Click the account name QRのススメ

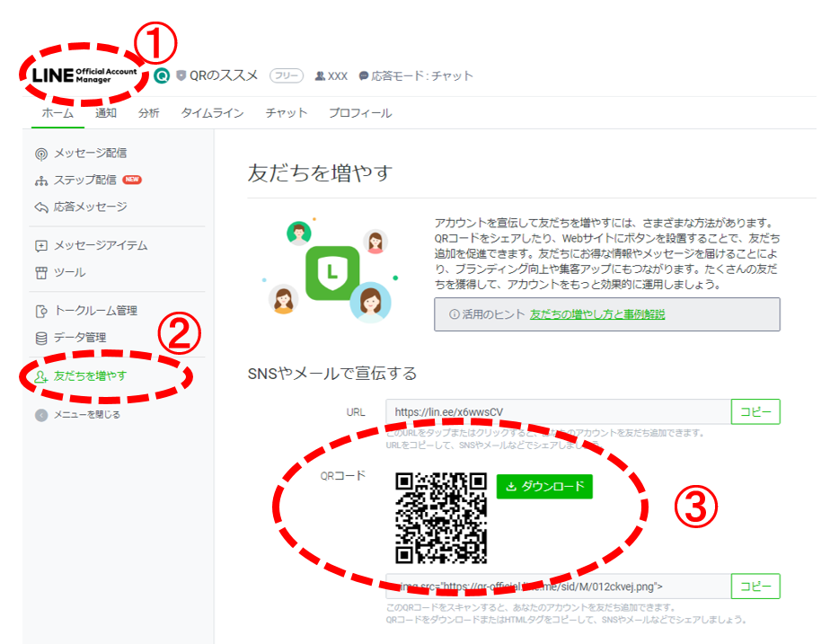224,75
